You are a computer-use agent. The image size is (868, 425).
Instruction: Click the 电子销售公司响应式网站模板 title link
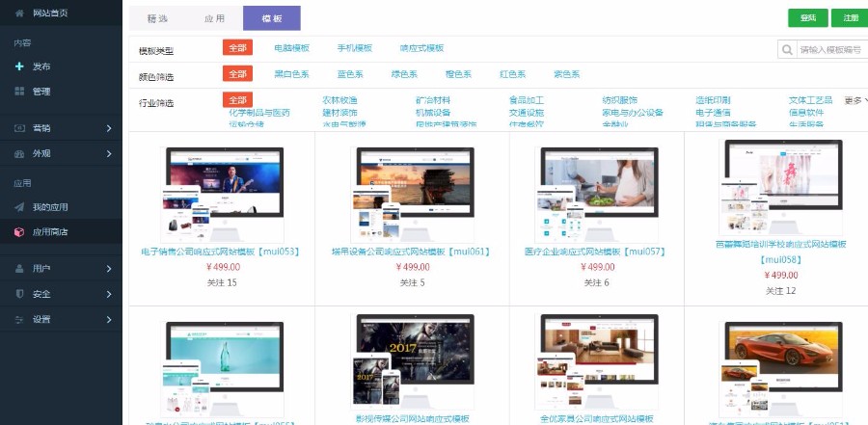coord(222,252)
